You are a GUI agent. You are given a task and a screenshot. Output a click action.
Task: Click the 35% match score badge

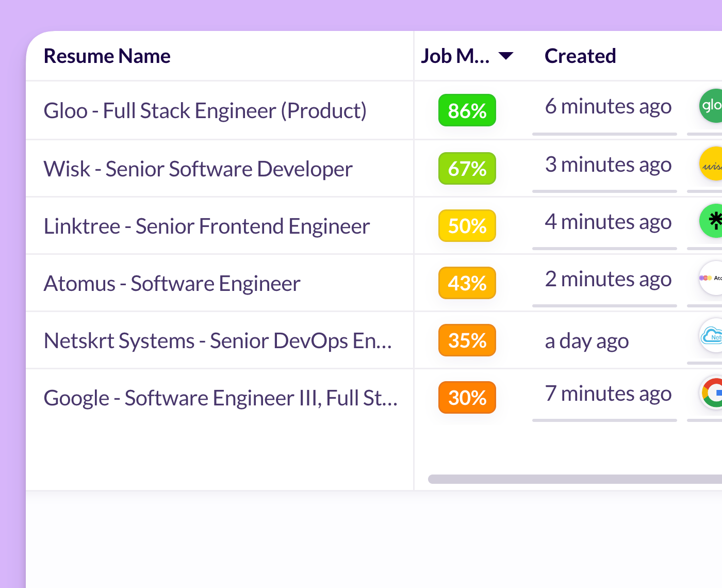pos(467,340)
